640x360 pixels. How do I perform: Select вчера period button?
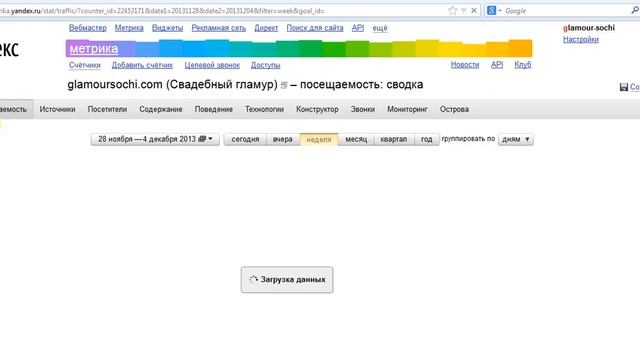[x=282, y=139]
